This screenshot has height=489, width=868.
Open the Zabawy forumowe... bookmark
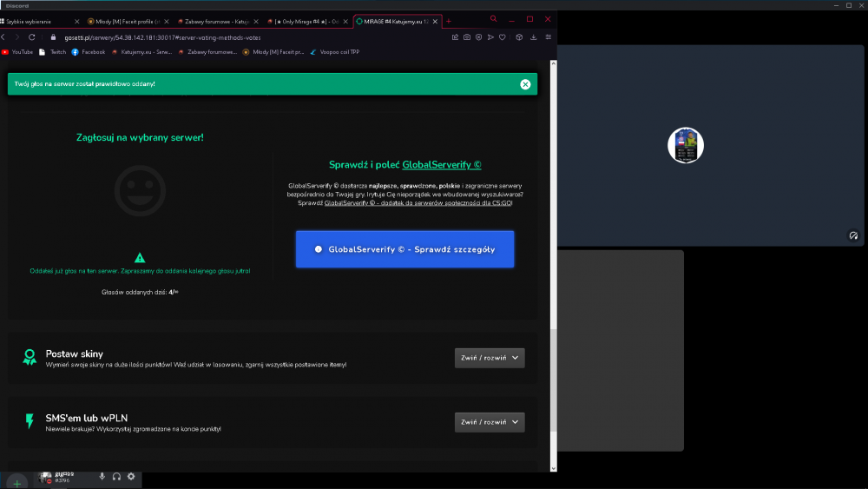tap(207, 52)
